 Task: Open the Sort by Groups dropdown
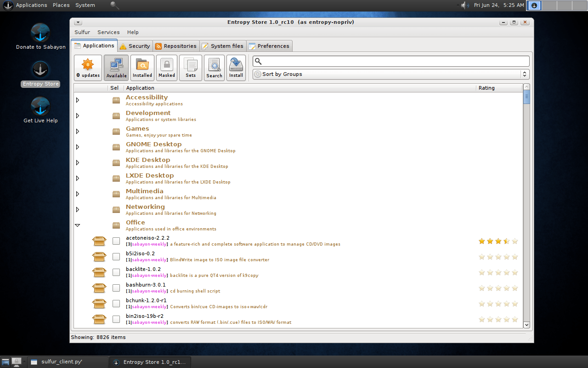coord(391,74)
